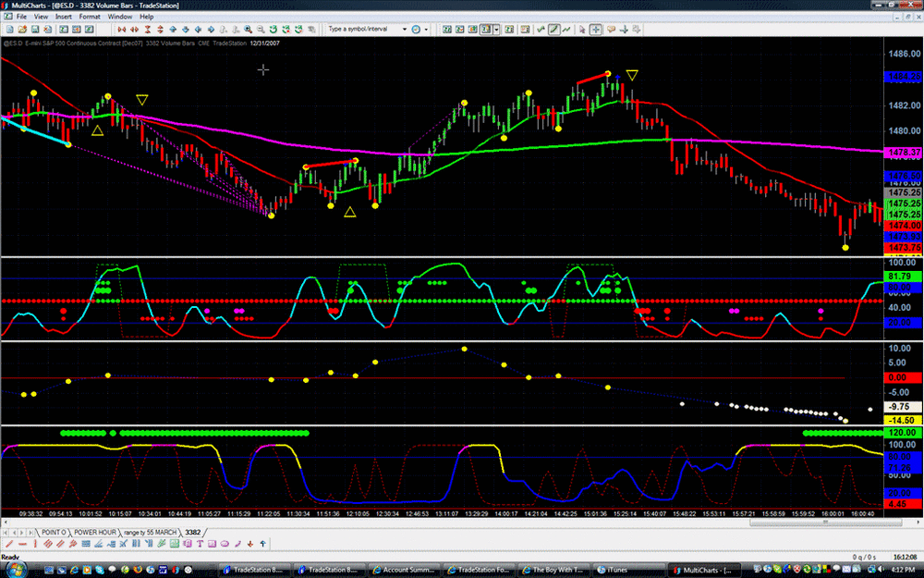The width and height of the screenshot is (924, 578).
Task: Open the Insert menu
Action: pyautogui.click(x=63, y=17)
